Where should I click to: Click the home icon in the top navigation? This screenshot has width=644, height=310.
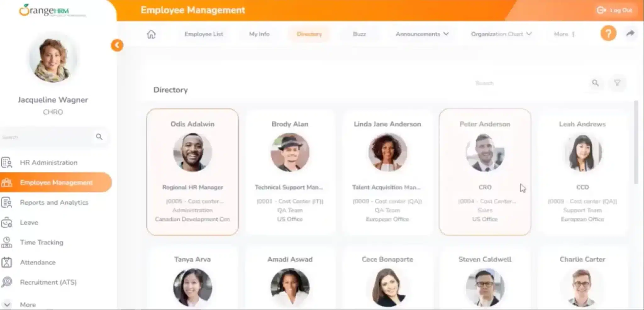pyautogui.click(x=151, y=34)
